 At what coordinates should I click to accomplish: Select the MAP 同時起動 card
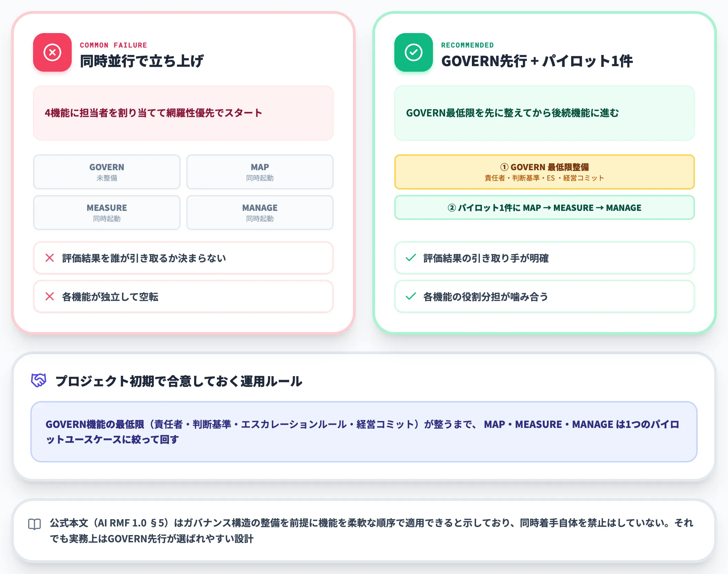pos(260,172)
